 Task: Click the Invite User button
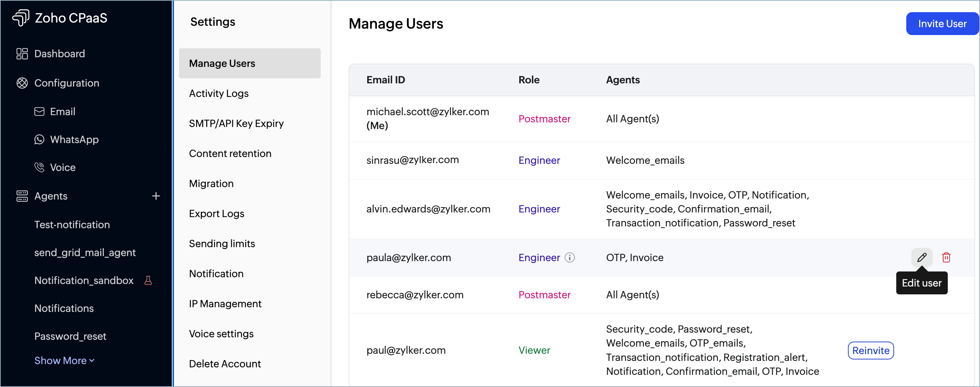pyautogui.click(x=942, y=24)
